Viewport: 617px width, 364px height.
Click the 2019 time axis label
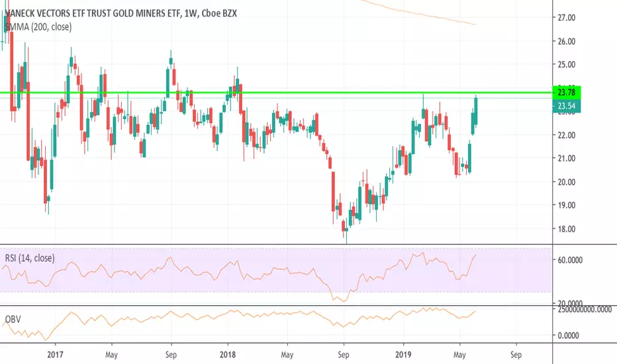click(403, 355)
